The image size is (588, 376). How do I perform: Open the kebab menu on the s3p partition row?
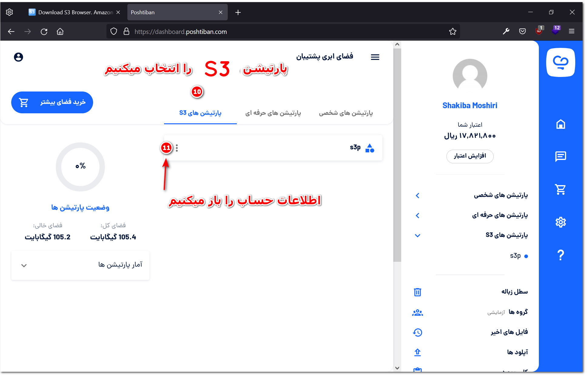click(x=177, y=148)
